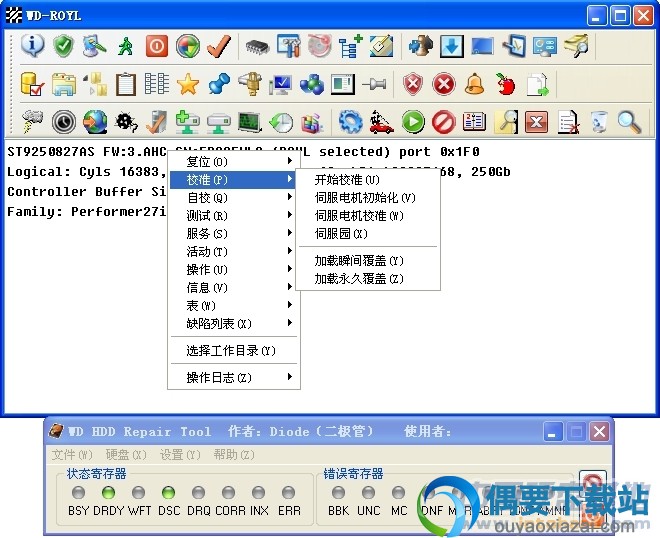Expand the 复位(O) submenu
The height and width of the screenshot is (538, 660).
(x=234, y=162)
